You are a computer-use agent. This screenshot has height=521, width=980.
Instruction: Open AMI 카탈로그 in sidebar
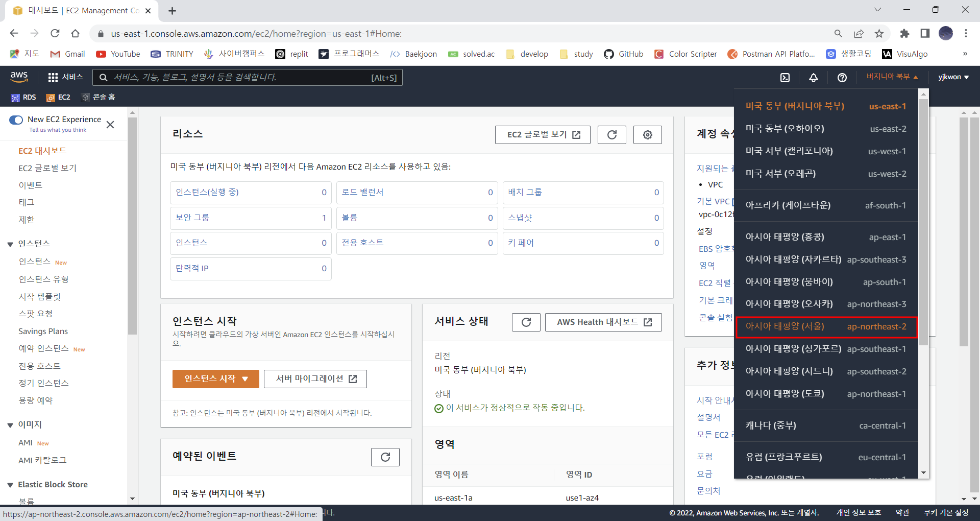[x=42, y=460]
